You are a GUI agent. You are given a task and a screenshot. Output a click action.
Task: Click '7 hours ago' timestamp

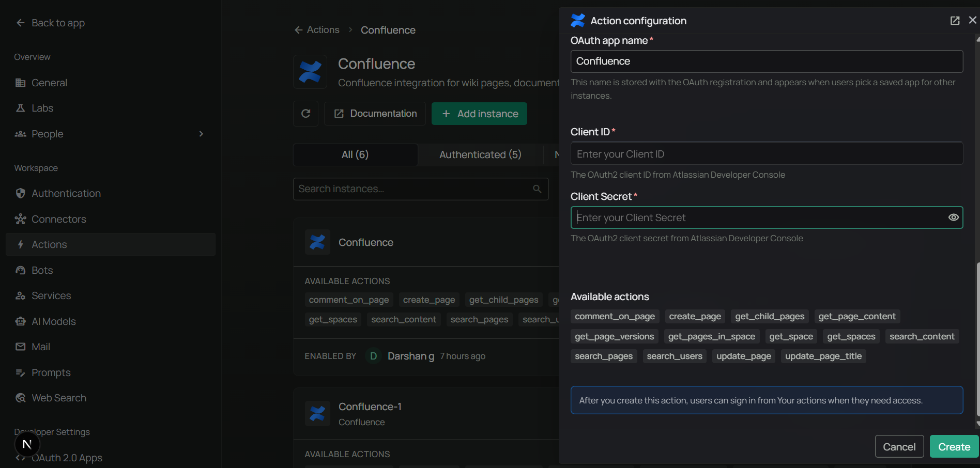click(463, 356)
